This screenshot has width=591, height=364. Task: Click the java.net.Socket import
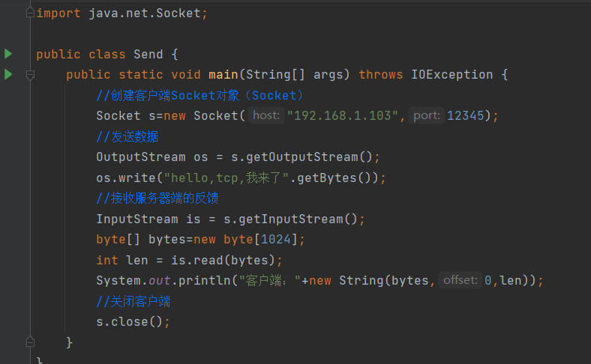(x=141, y=13)
